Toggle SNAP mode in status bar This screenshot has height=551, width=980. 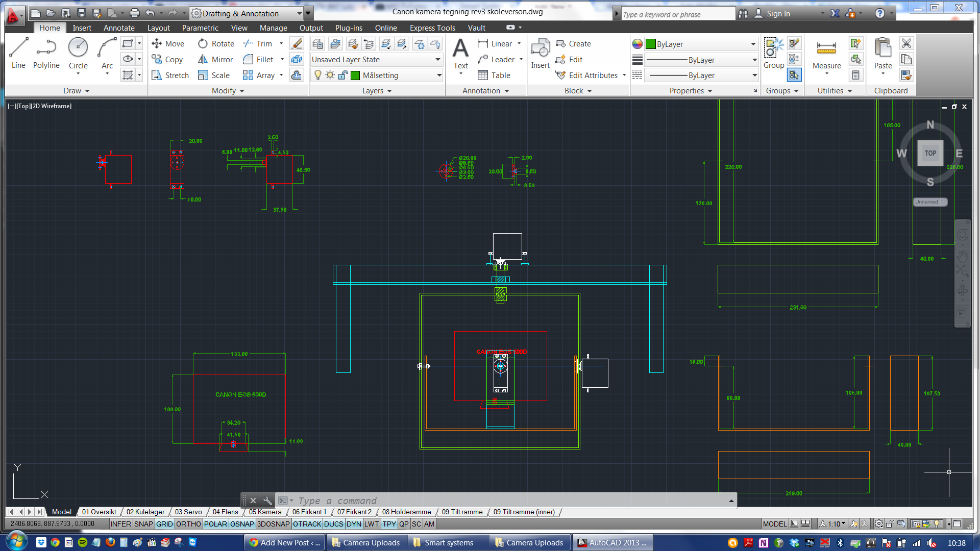pyautogui.click(x=143, y=524)
